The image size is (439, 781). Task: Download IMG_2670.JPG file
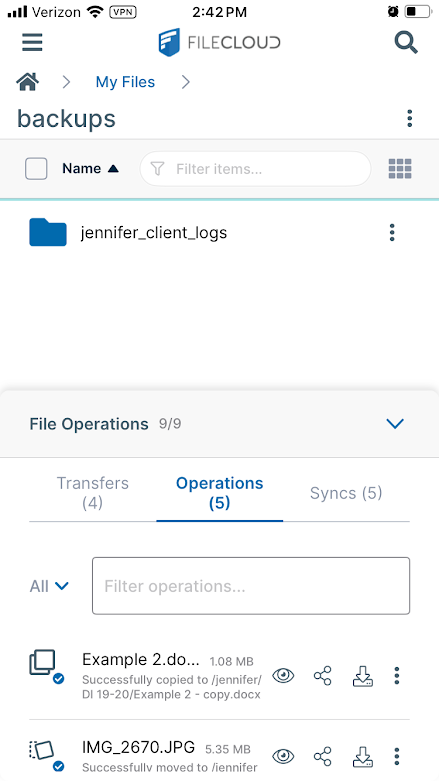click(363, 757)
